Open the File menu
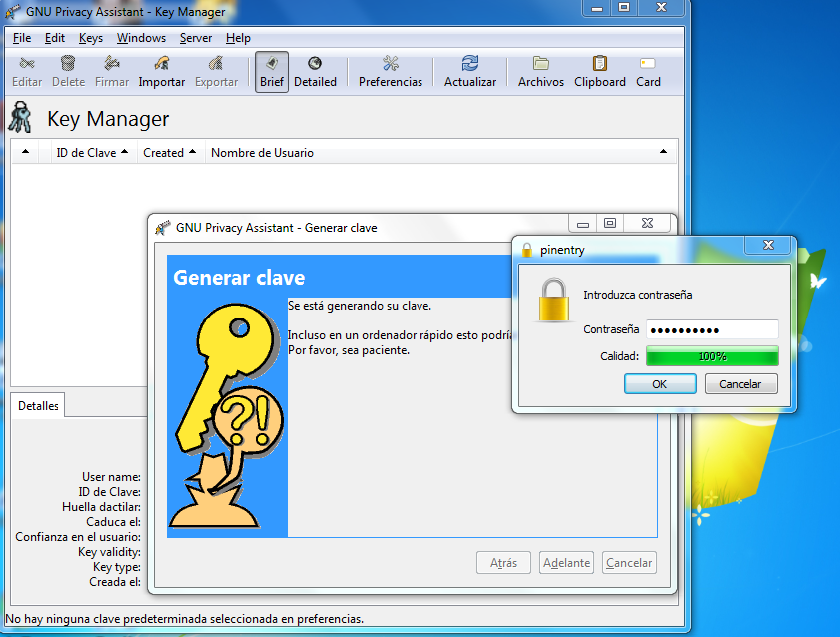 click(x=22, y=38)
